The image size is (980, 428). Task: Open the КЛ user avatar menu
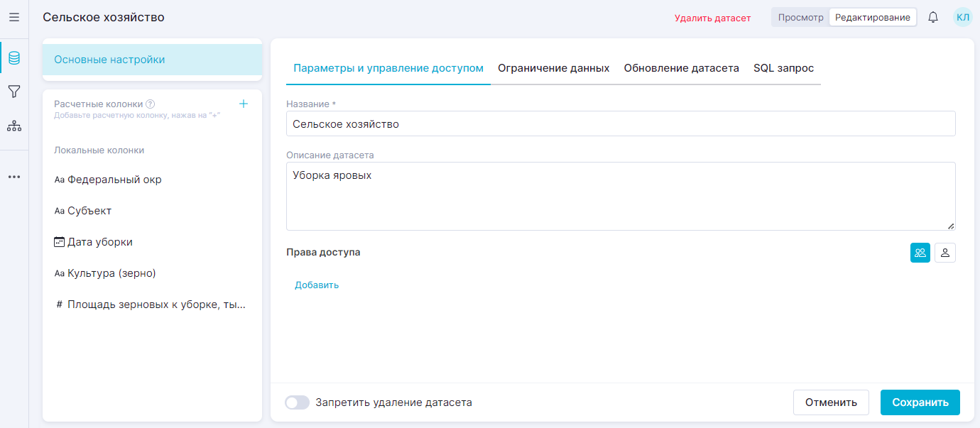click(x=962, y=17)
